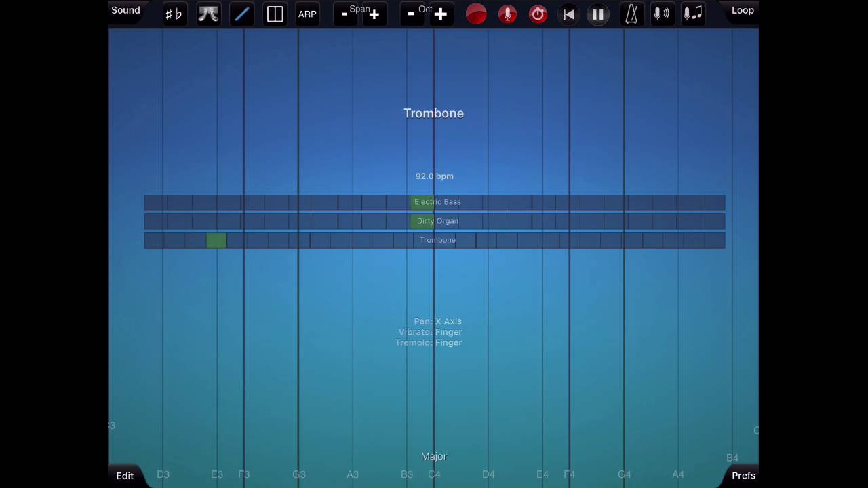Screen dimensions: 868x488
Task: Tap the B3 note label
Action: (407, 474)
